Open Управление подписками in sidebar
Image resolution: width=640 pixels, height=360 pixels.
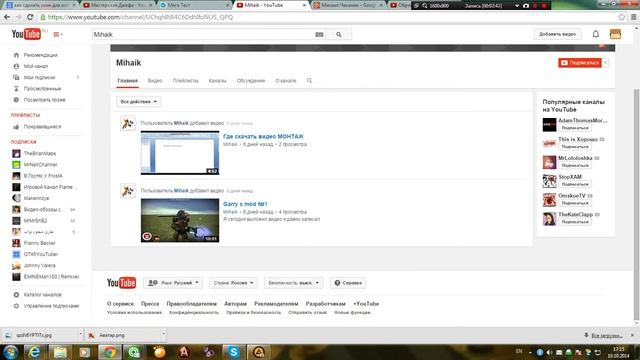click(x=51, y=306)
